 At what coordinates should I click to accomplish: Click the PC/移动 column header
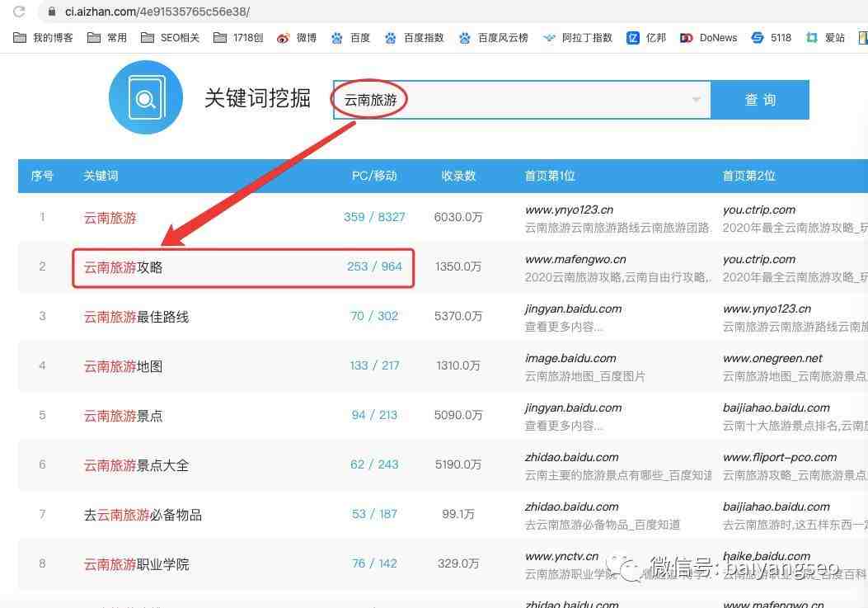point(374,176)
